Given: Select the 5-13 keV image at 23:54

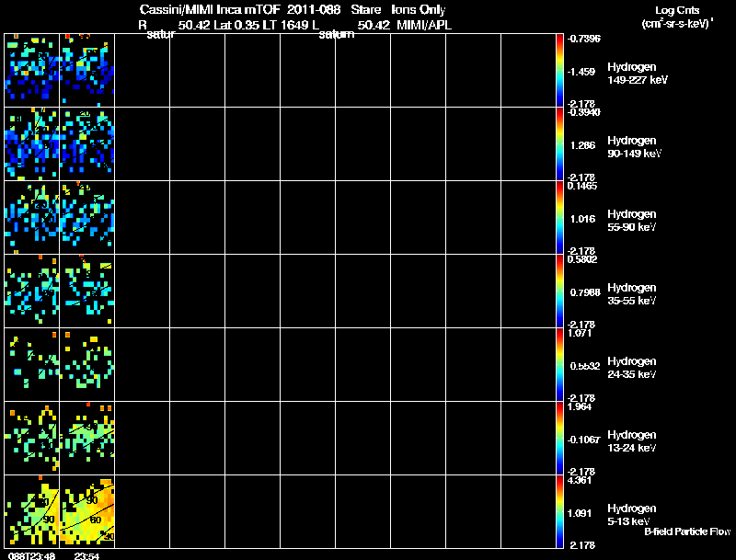Looking at the screenshot, I should (x=86, y=511).
